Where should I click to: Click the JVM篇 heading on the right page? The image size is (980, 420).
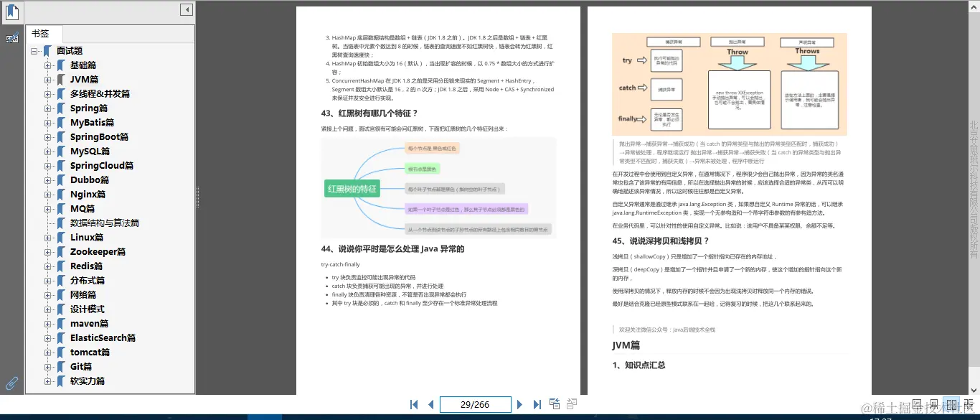(x=626, y=345)
